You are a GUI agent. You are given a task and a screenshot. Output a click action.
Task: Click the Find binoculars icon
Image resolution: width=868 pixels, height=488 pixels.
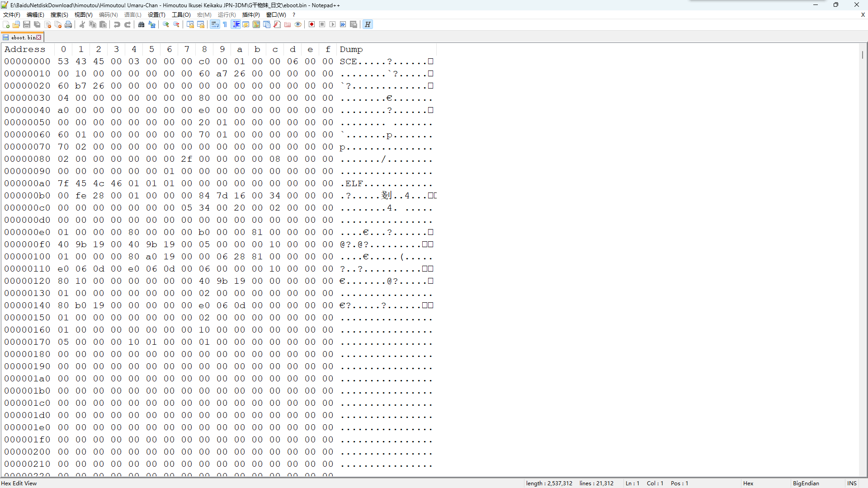[141, 24]
